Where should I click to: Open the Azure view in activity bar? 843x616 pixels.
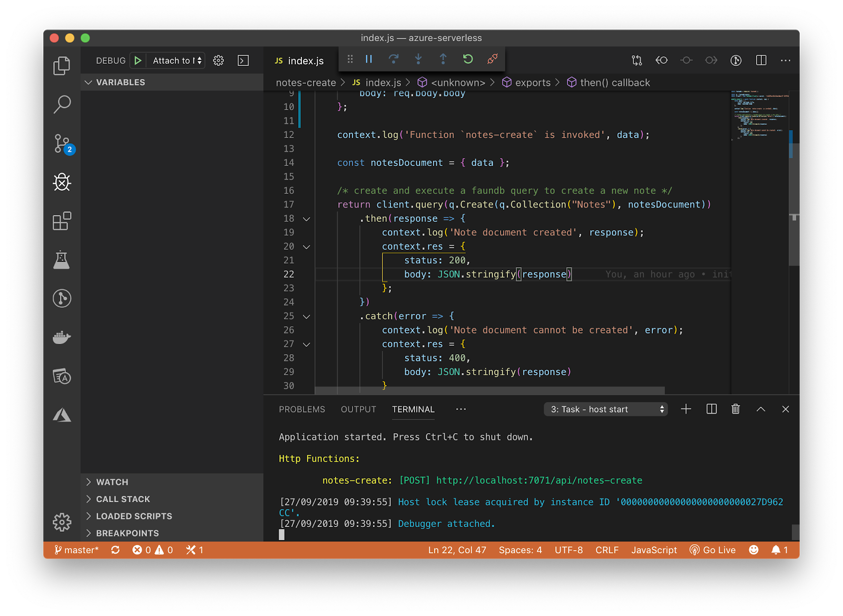pyautogui.click(x=62, y=415)
